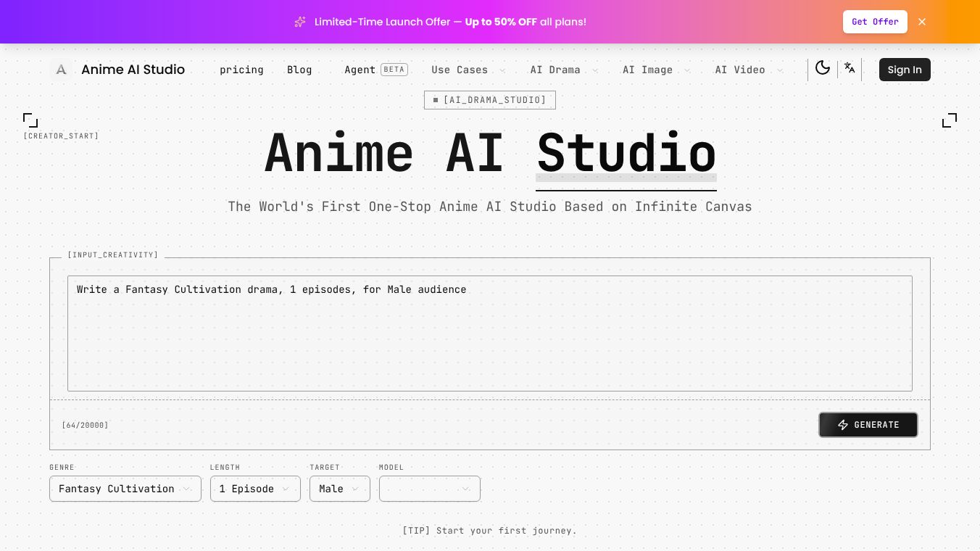Open the AI Drama menu chevron
This screenshot has width=980, height=551.
(x=595, y=70)
